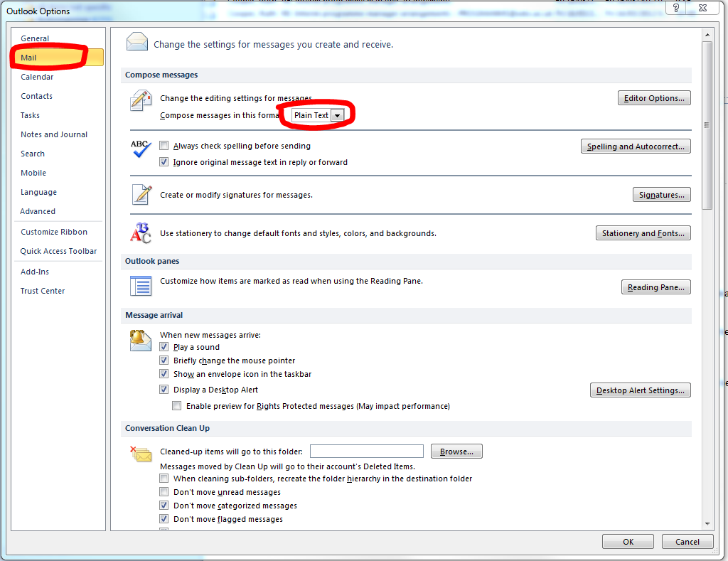Switch to the Advanced options category
728x561 pixels.
38,211
